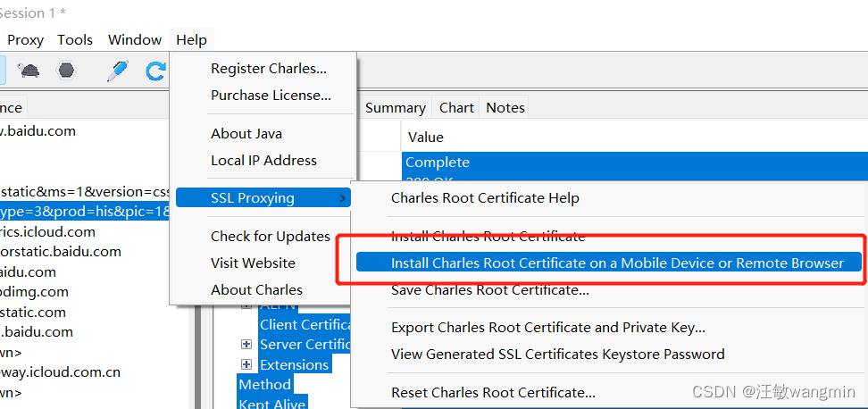868x409 pixels.
Task: Show Local IP Address
Action: (x=263, y=161)
